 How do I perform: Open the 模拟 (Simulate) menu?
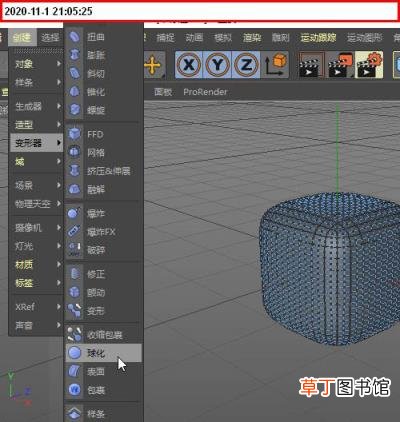click(223, 38)
